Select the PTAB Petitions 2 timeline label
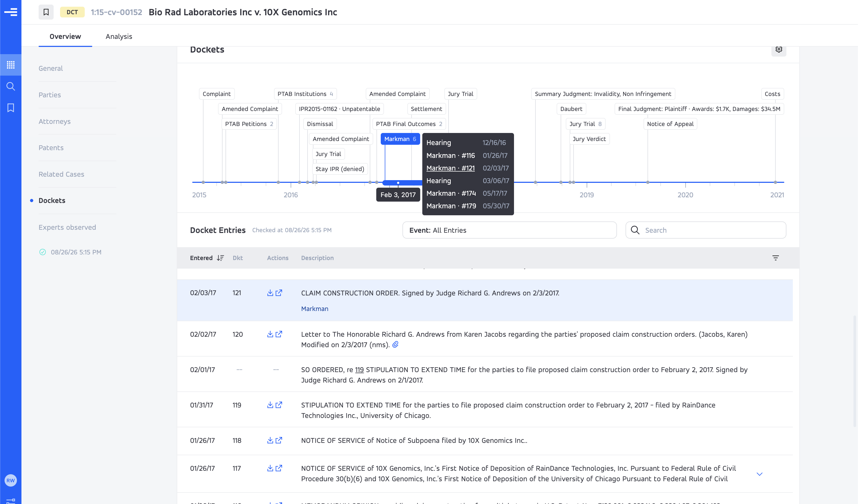 (249, 124)
